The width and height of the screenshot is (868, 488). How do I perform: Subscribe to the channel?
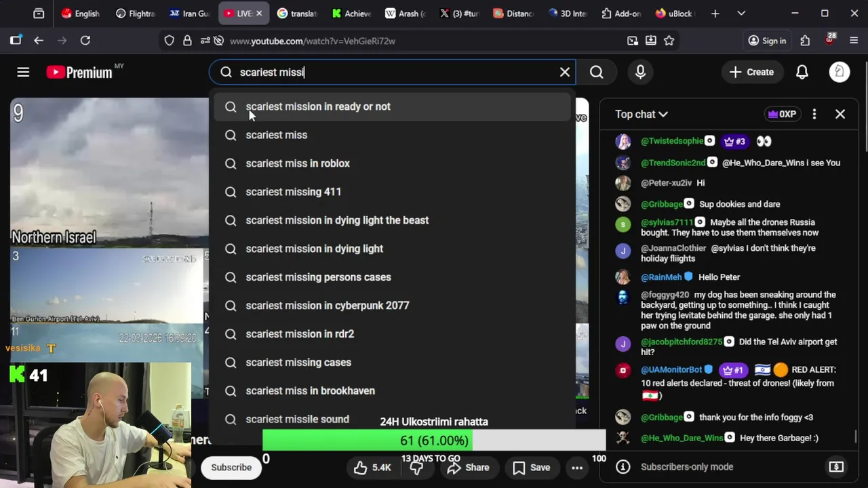pos(231,468)
